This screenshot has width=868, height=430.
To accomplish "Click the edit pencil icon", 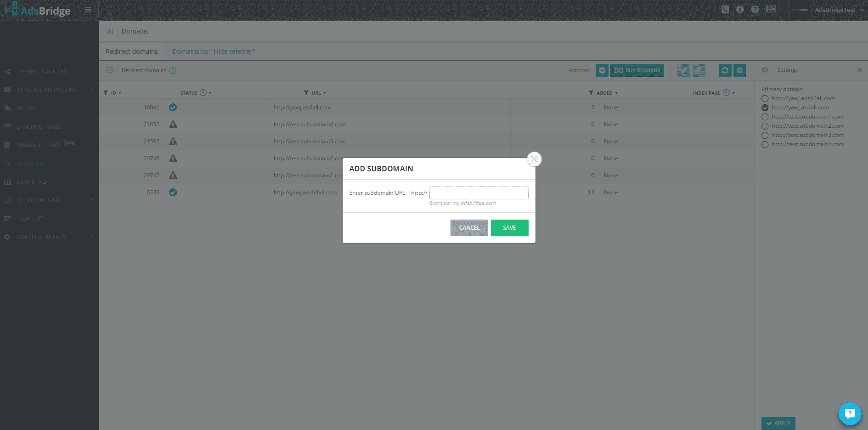I will click(684, 70).
